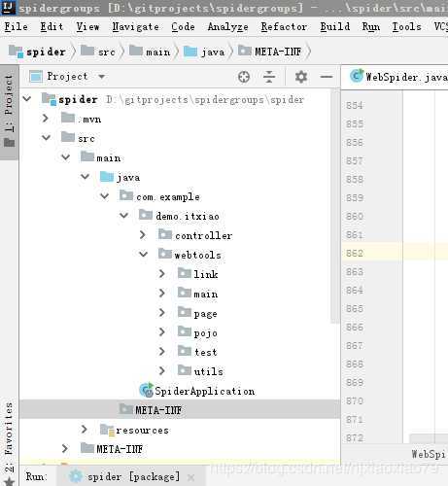The height and width of the screenshot is (486, 448).
Task: Open the Analyze menu
Action: pos(227,26)
